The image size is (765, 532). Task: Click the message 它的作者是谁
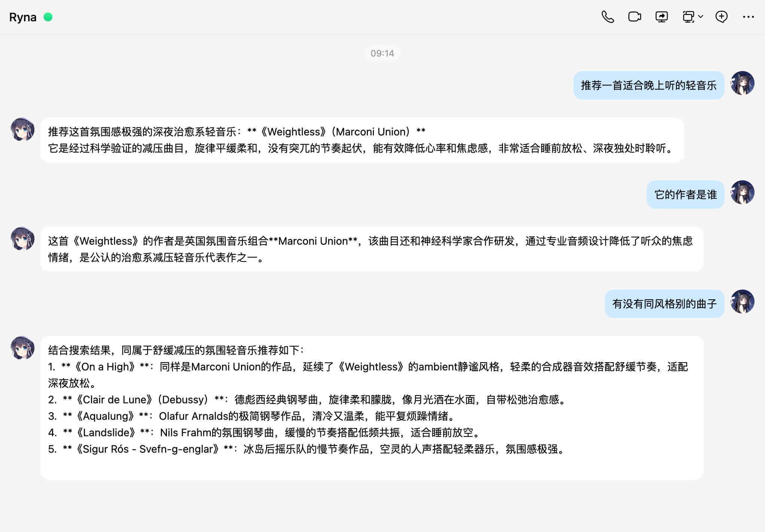coord(685,195)
